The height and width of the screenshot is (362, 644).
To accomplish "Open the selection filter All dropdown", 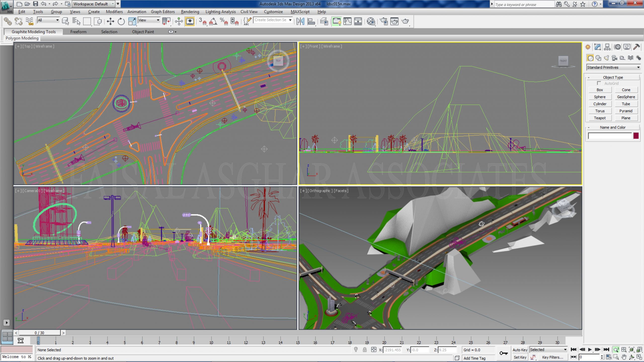I will [48, 20].
